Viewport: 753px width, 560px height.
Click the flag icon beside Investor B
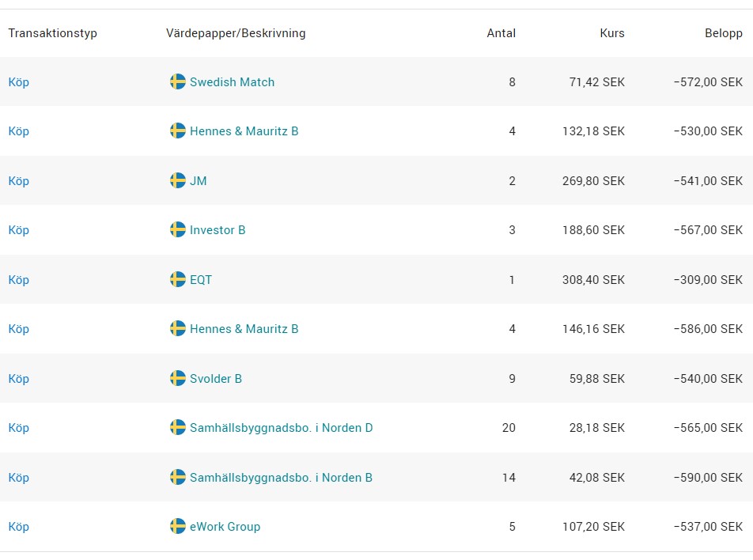(178, 229)
